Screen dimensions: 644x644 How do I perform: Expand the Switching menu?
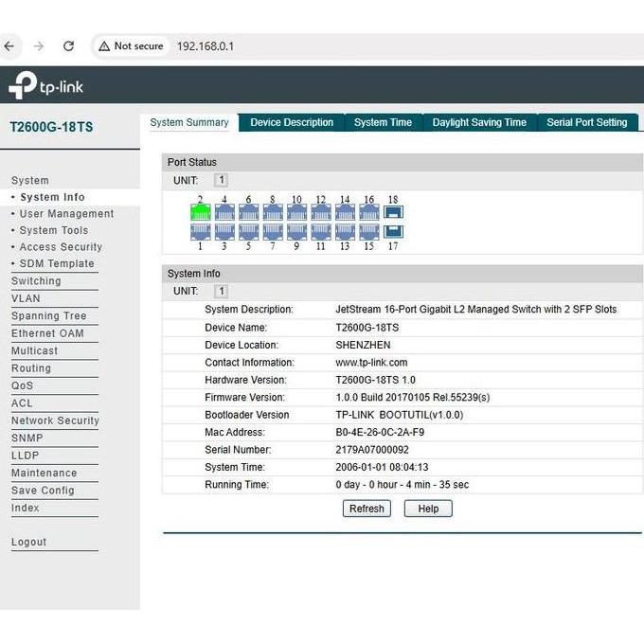coord(36,281)
